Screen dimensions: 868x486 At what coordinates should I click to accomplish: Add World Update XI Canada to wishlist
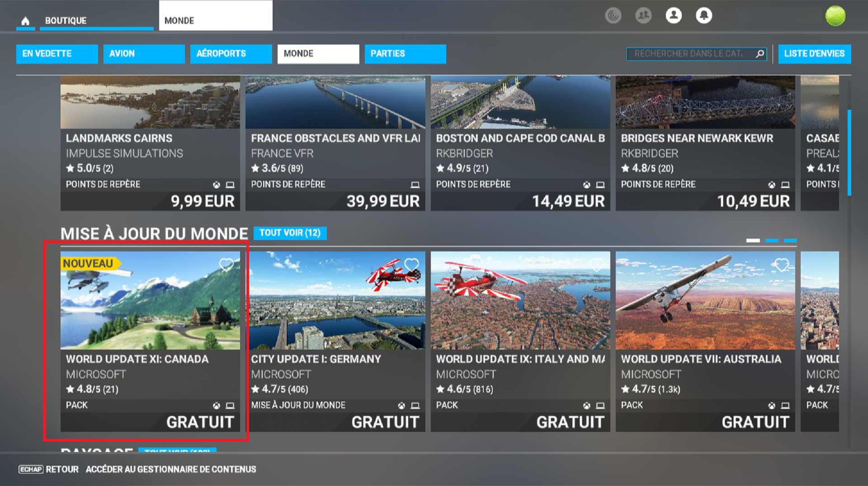pos(226,264)
